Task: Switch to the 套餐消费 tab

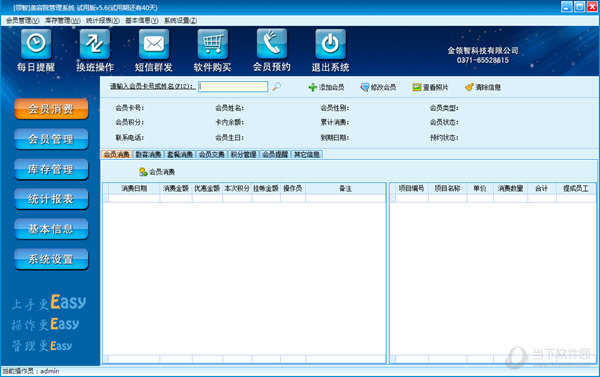Action: [x=180, y=154]
